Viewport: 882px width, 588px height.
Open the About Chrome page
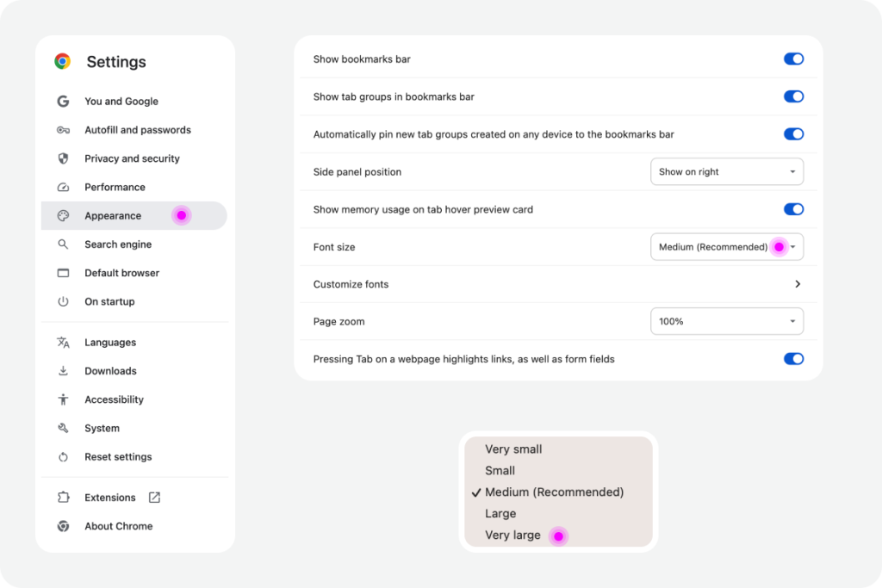[118, 526]
